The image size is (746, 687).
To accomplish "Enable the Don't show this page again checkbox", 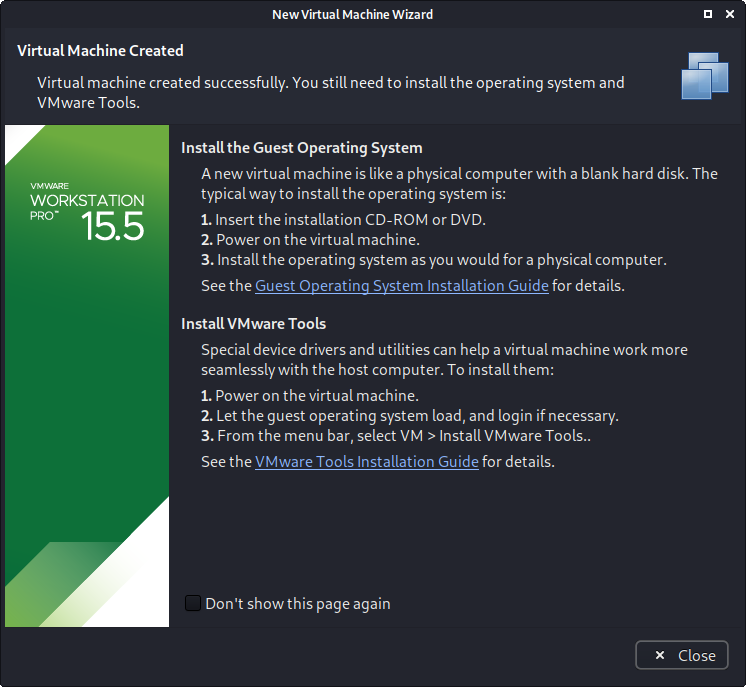I will (193, 603).
